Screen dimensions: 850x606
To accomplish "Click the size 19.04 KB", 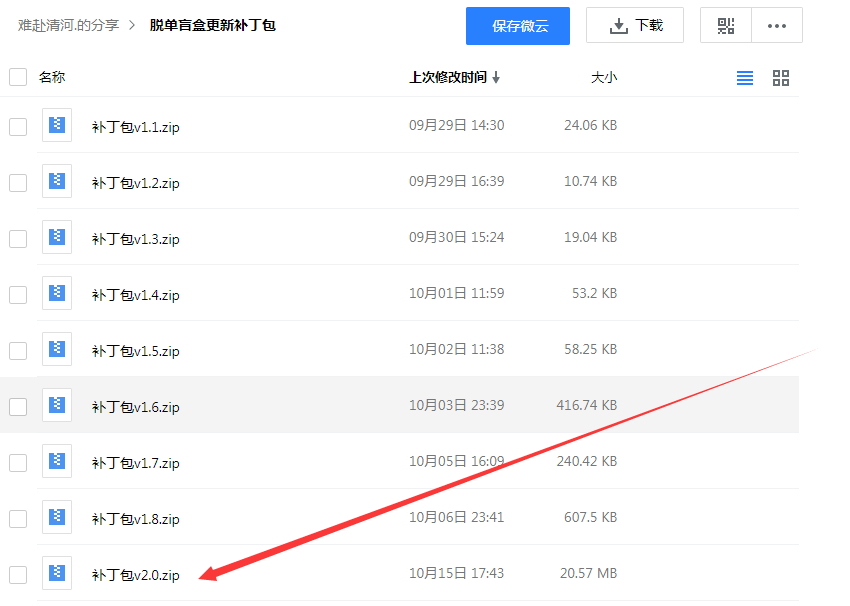I will point(590,237).
